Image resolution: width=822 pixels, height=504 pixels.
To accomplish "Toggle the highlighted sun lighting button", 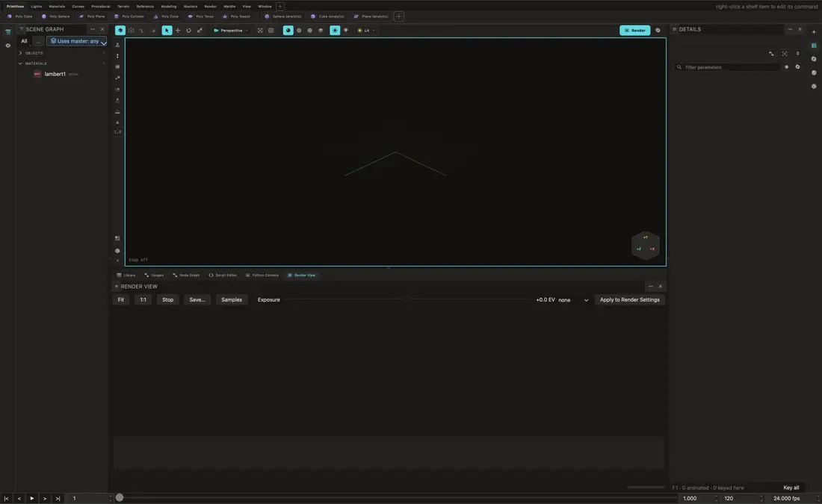I will coord(335,31).
